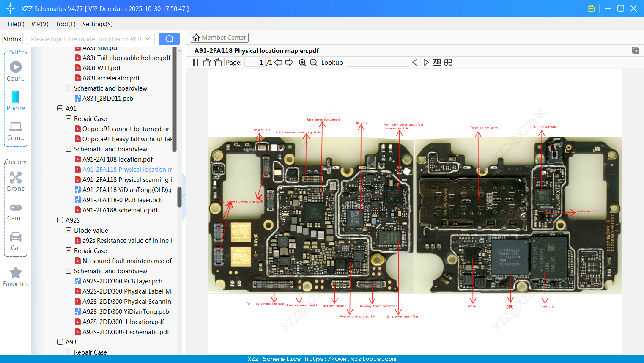Open A83t accelerator.pdf file
This screenshot has width=644, height=363.
(x=111, y=78)
